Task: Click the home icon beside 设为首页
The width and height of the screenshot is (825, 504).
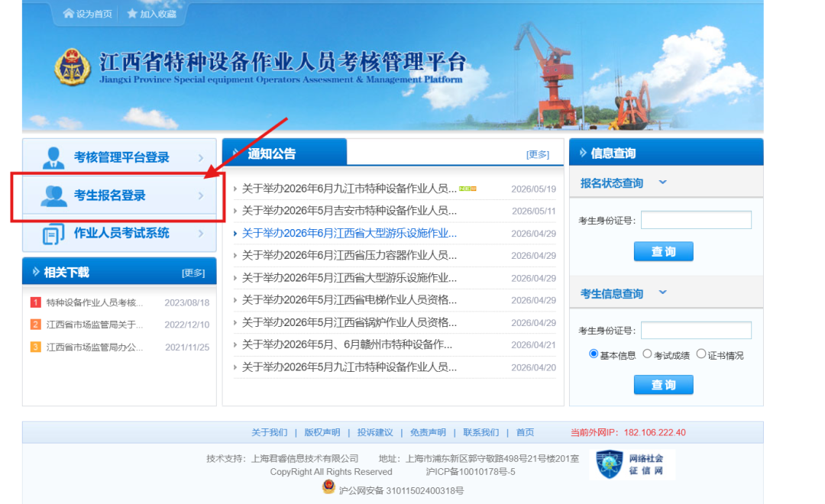Action: click(69, 13)
